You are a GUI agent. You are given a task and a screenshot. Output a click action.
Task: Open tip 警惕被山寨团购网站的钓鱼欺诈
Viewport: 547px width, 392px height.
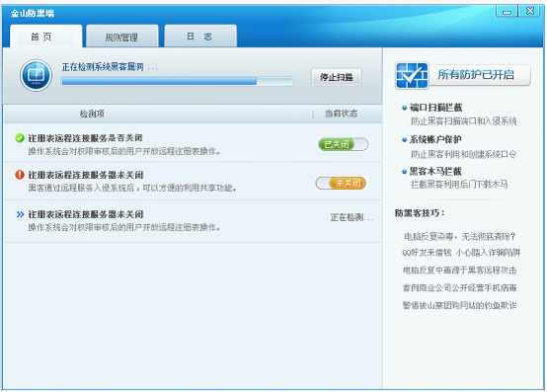click(459, 305)
